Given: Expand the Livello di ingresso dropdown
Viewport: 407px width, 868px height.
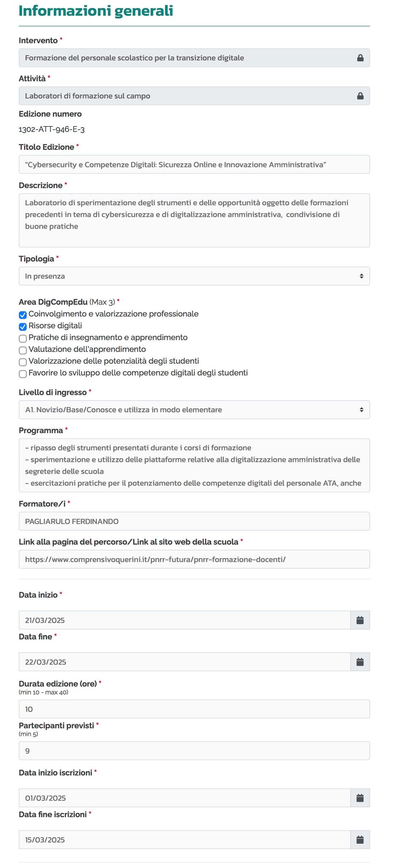Looking at the screenshot, I should click(194, 409).
